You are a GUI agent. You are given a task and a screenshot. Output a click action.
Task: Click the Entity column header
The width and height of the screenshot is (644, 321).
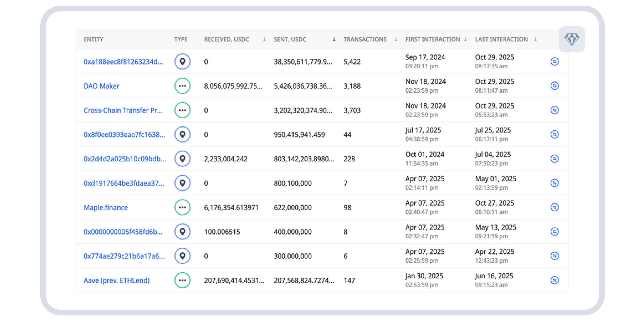(93, 39)
